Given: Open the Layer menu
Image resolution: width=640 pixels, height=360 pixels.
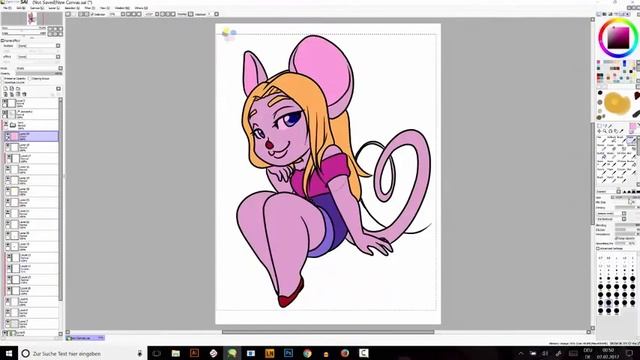Looking at the screenshot, I should click(54, 8).
